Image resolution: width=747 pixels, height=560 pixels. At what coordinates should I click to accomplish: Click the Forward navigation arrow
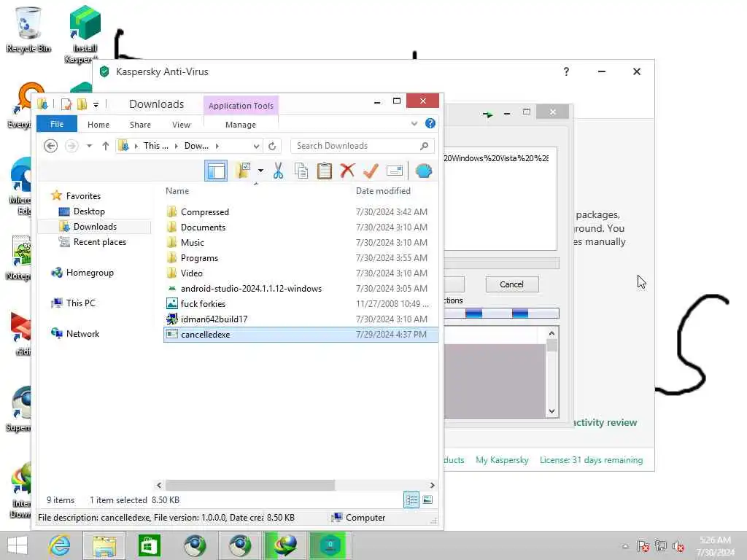point(71,146)
